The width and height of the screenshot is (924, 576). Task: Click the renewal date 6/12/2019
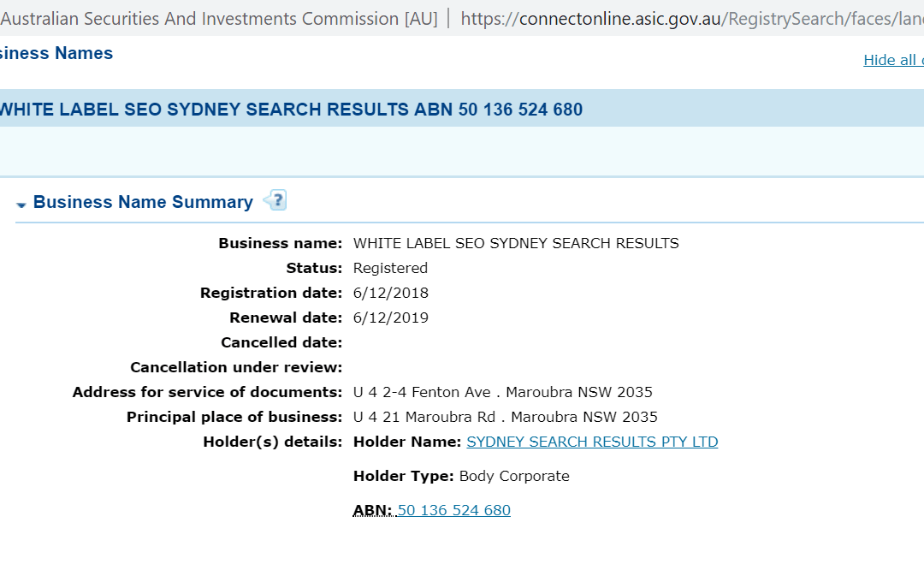pyautogui.click(x=391, y=318)
